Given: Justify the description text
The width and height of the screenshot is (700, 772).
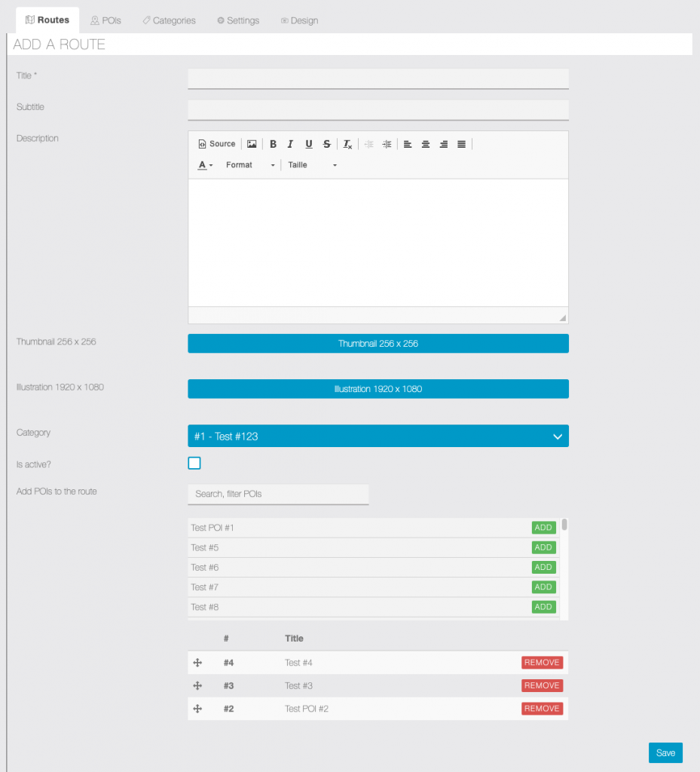Looking at the screenshot, I should pos(461,144).
